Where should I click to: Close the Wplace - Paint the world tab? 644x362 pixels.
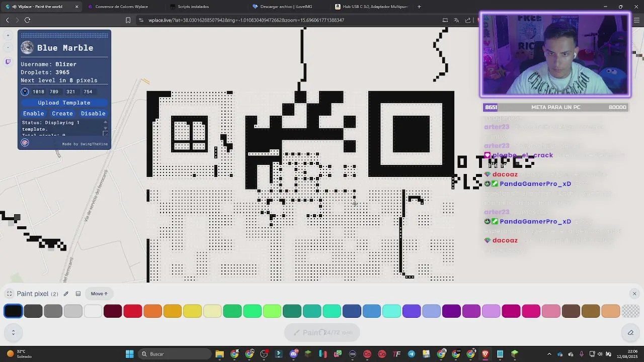pos(76,7)
